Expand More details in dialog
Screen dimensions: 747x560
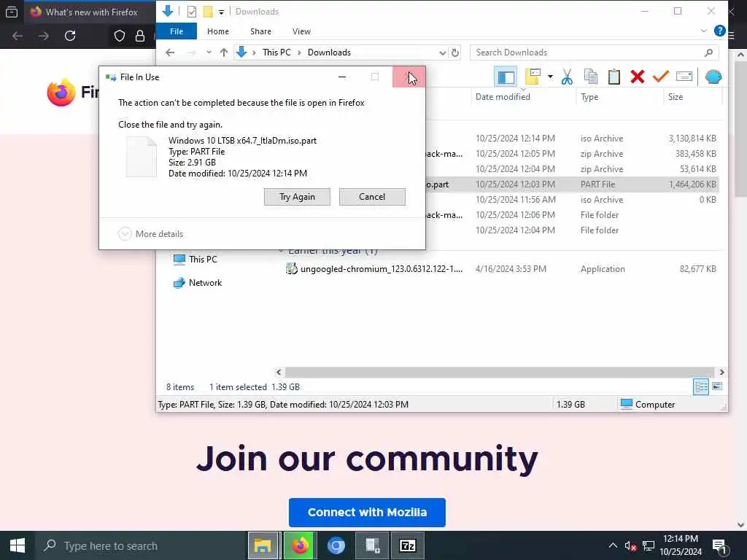[150, 234]
